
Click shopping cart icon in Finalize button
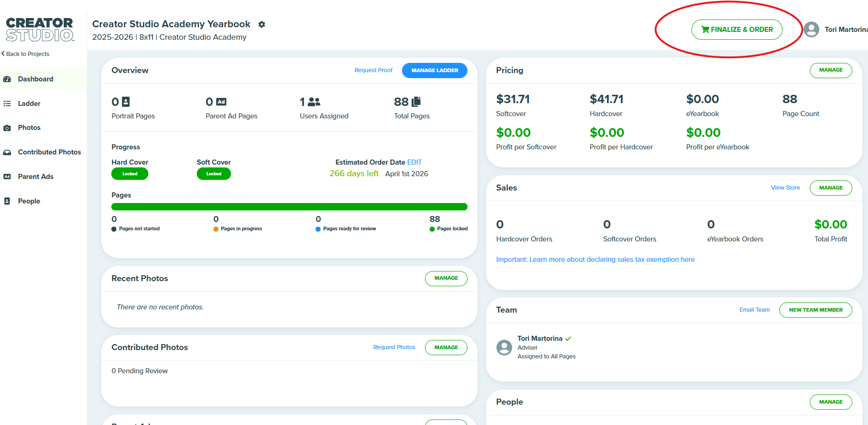(705, 30)
